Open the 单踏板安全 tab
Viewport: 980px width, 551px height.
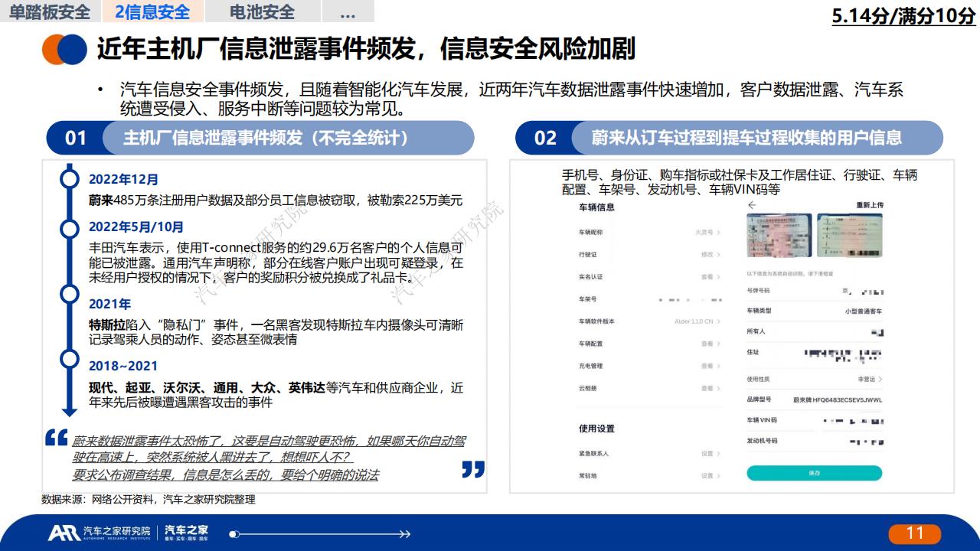pos(50,12)
